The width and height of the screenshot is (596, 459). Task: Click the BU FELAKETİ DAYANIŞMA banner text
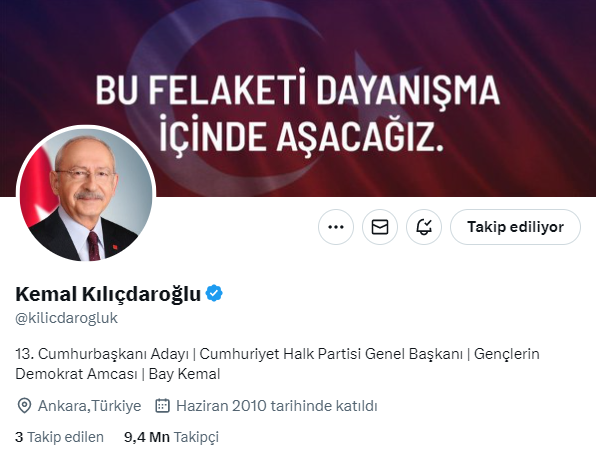coord(297,90)
